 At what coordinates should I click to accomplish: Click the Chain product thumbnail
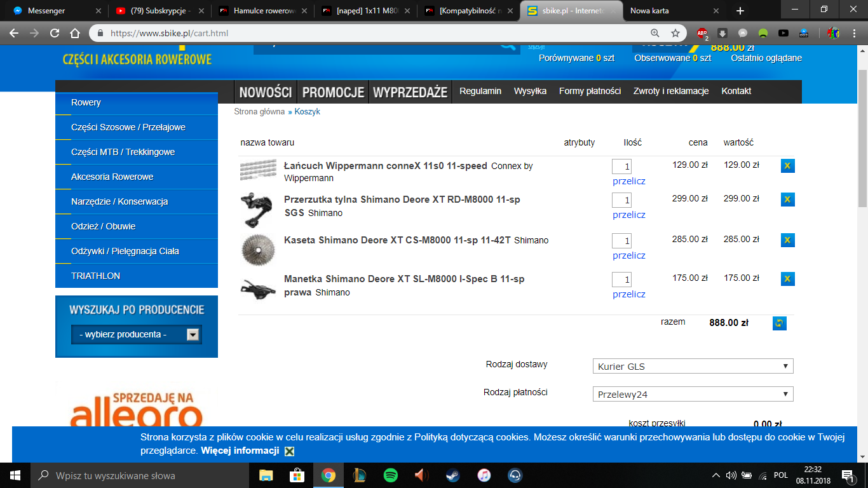coord(258,170)
